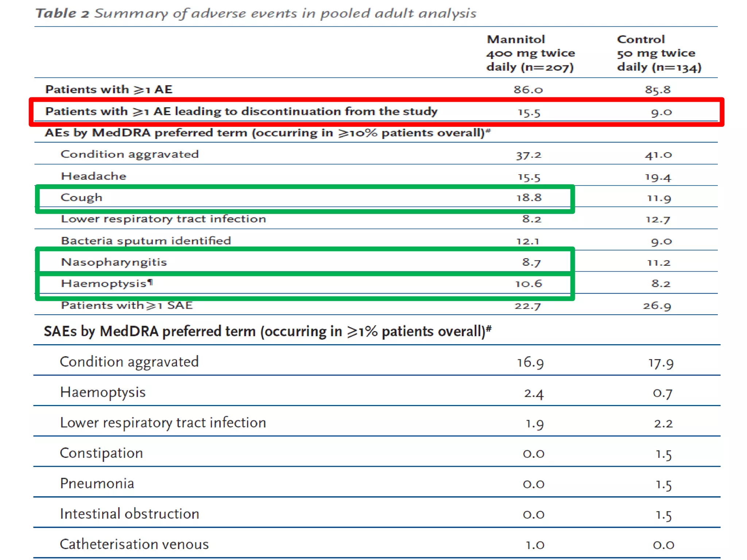This screenshot has width=747, height=560.
Task: Select the Control 50 mg column header
Action: 658,53
